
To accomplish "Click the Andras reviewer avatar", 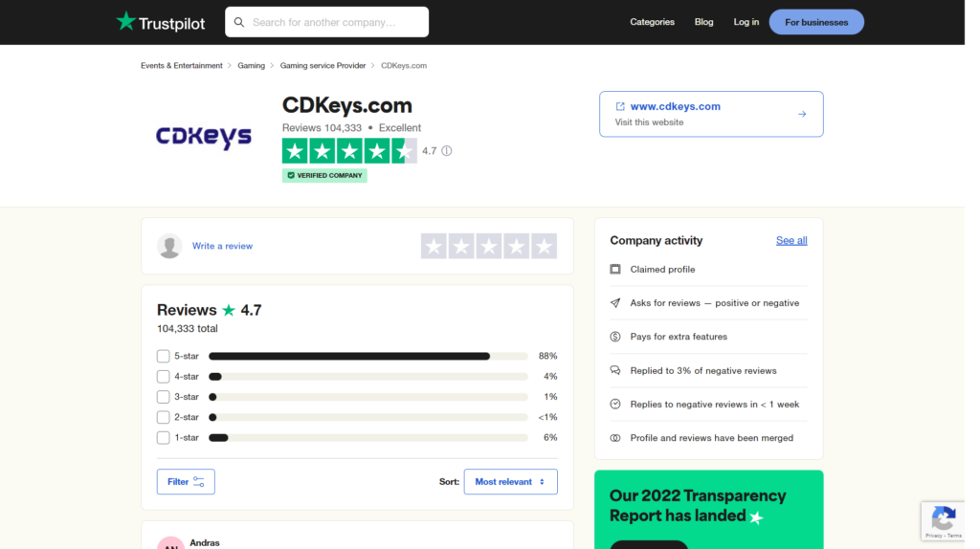I will point(170,542).
